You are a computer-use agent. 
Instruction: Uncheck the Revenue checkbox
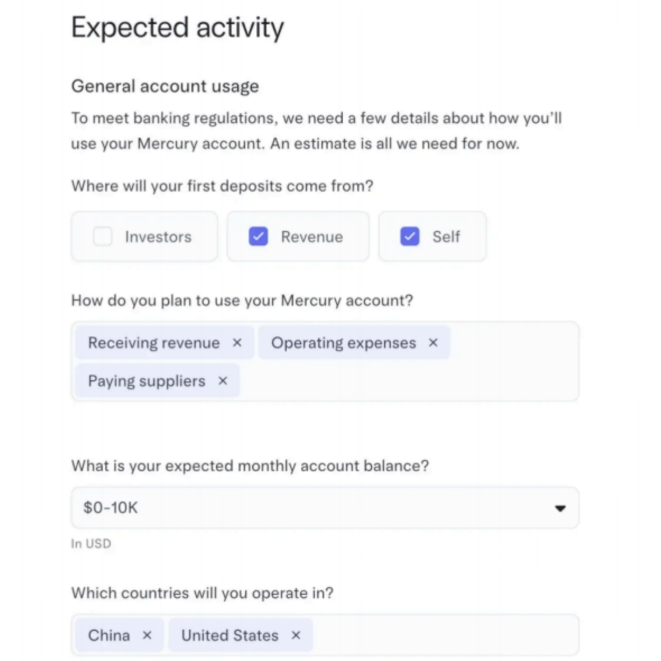coord(258,237)
